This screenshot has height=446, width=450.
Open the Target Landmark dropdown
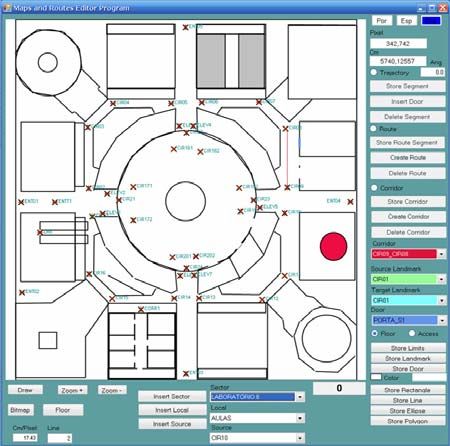(x=441, y=300)
